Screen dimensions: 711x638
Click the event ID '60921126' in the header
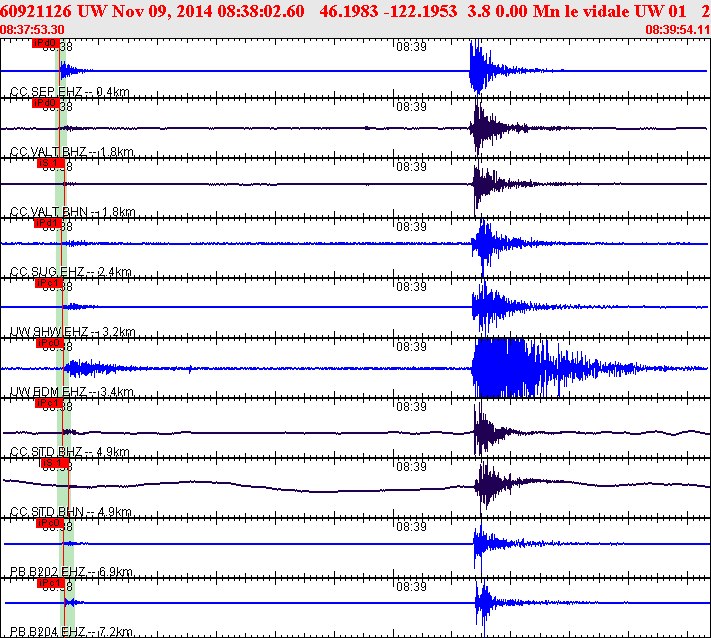tap(36, 11)
